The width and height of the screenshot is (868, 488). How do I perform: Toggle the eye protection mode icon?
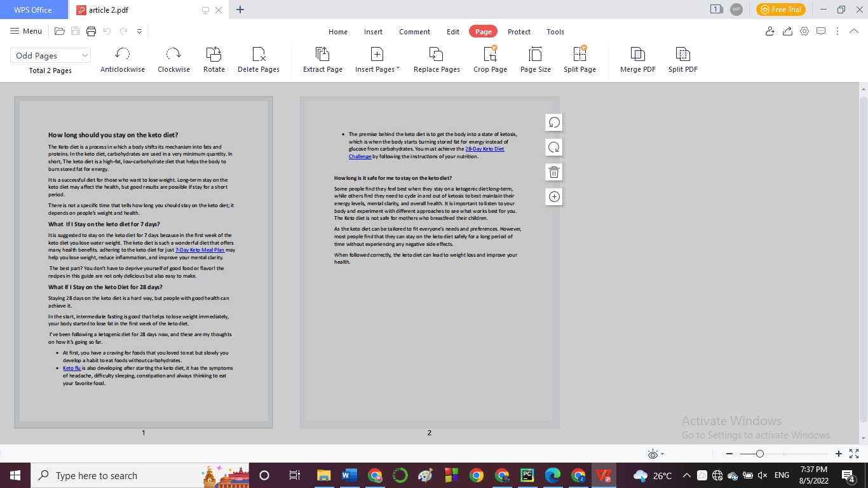(652, 453)
